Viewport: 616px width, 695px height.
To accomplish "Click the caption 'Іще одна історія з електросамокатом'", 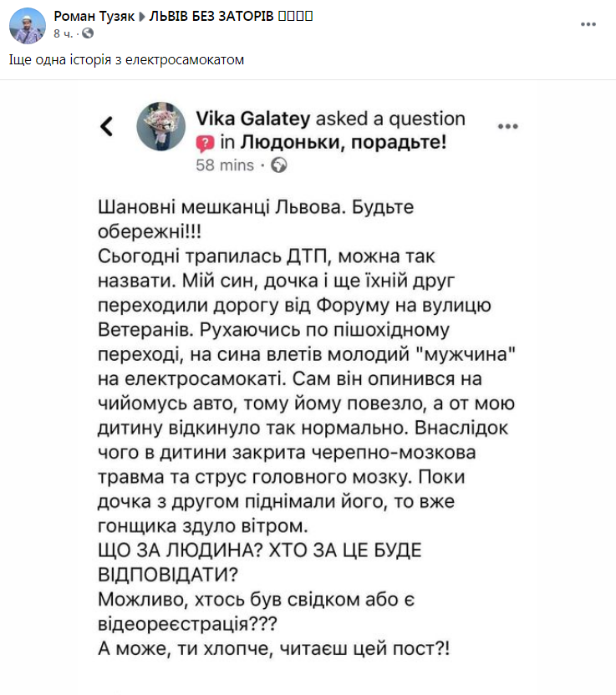I will (x=126, y=60).
